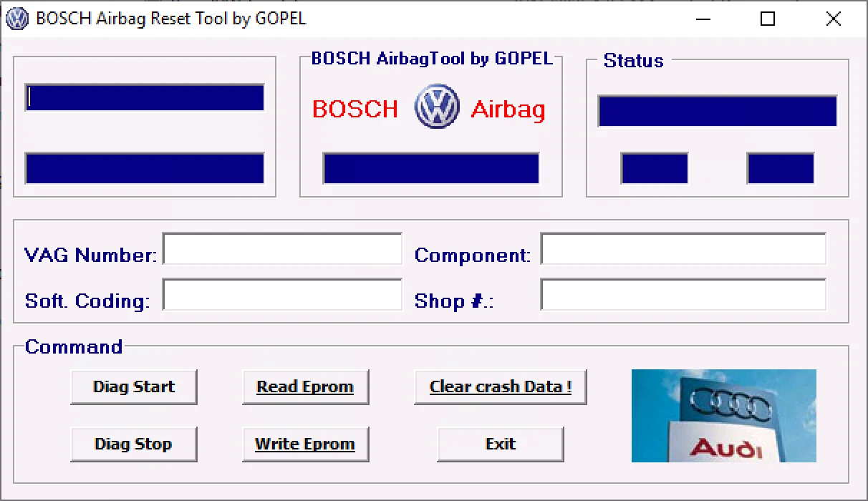Click the Status group label
This screenshot has width=868, height=501.
633,61
